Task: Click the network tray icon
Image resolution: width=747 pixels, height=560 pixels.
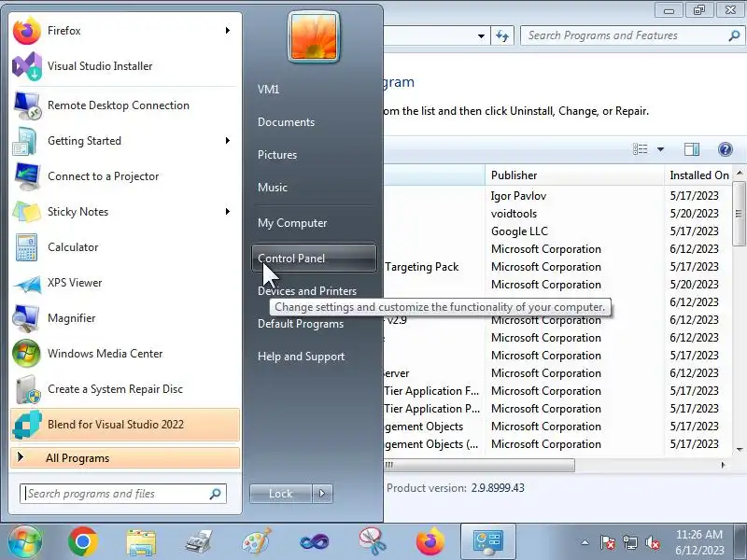Action: coord(629,542)
